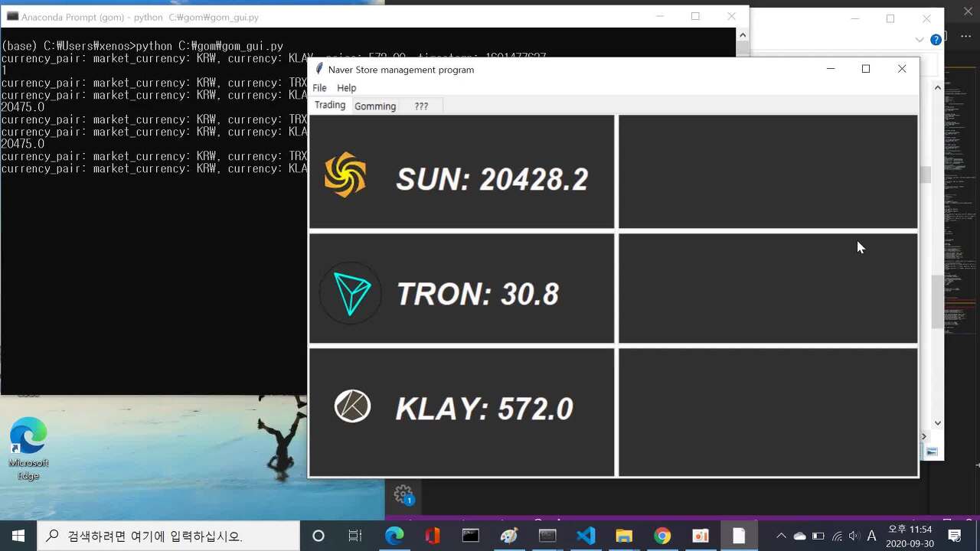The width and height of the screenshot is (980, 551).
Task: Show hidden system tray icons
Action: point(781,536)
